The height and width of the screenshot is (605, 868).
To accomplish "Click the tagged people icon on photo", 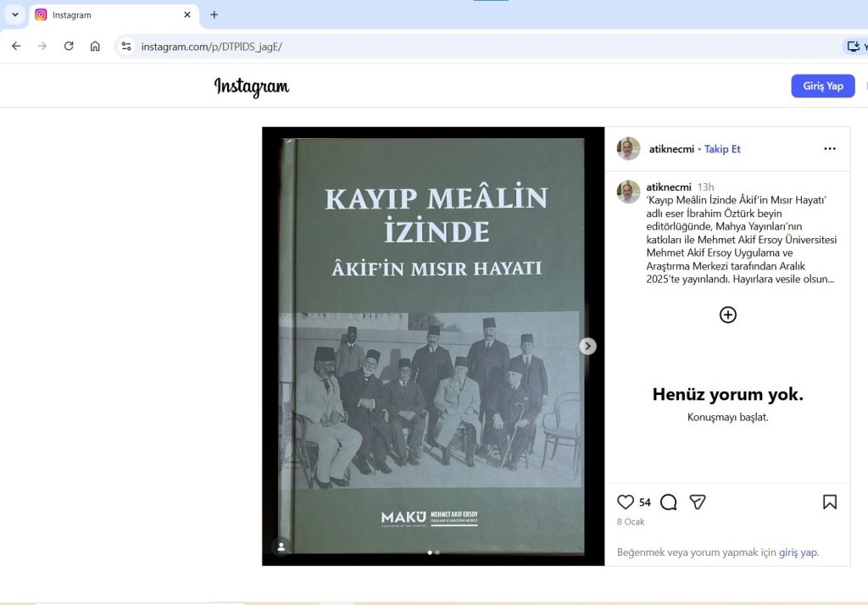I will (281, 547).
